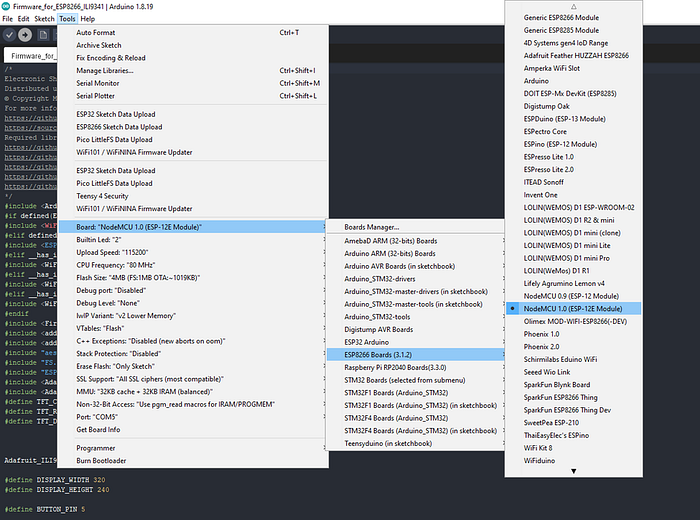Expand Upload Speed 115200 submenu
Image resolution: width=700 pixels, height=520 pixels.
193,252
